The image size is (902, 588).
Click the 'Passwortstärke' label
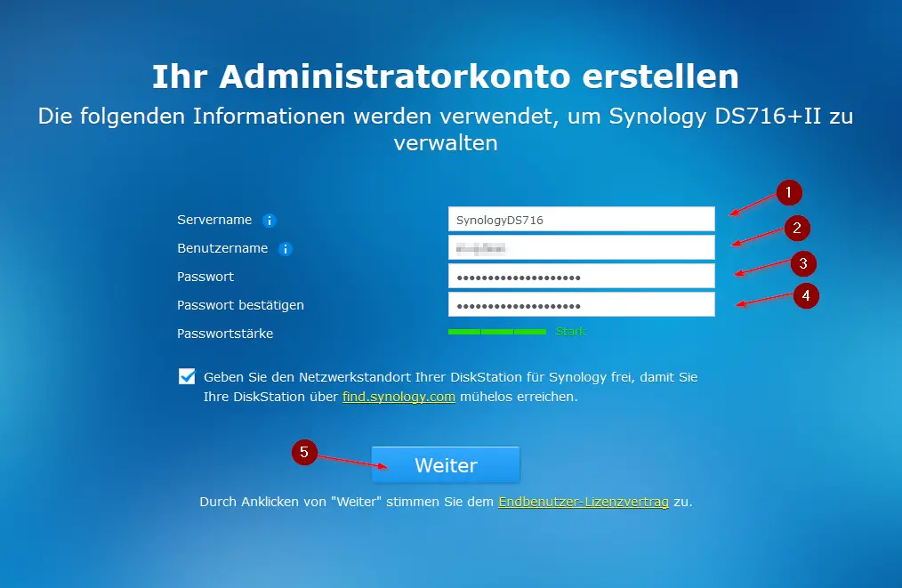(225, 334)
